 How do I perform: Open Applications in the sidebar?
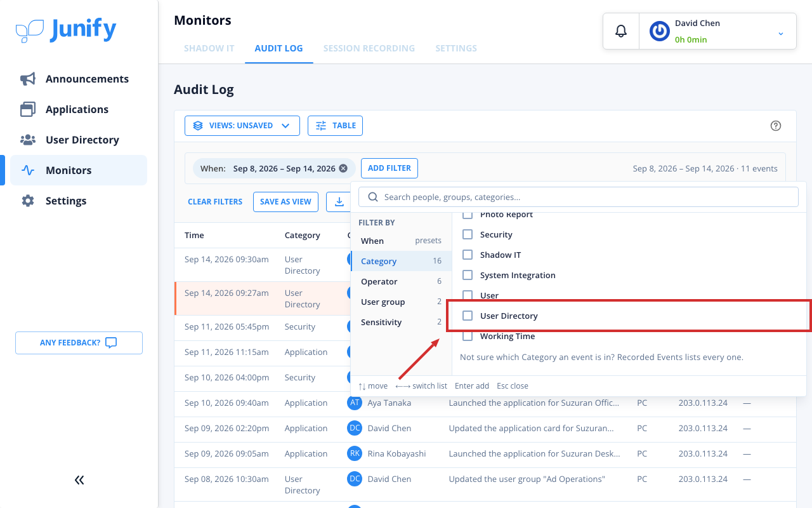(x=79, y=109)
